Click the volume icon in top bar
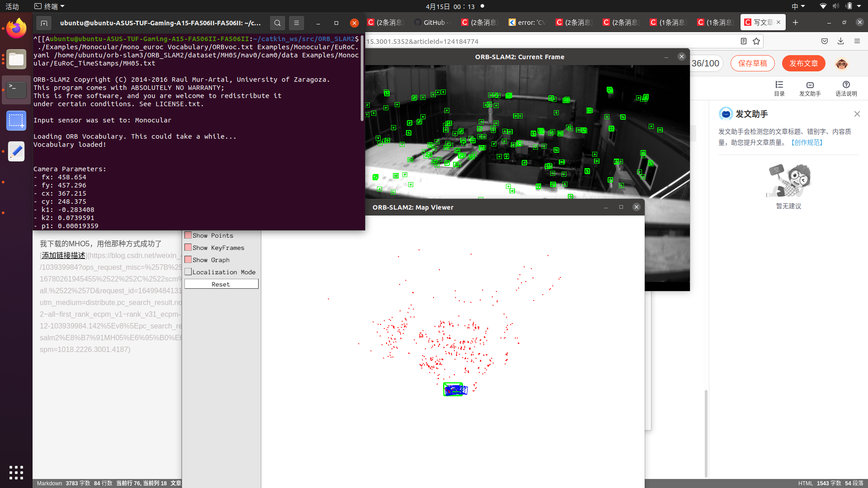868x488 pixels. point(836,6)
